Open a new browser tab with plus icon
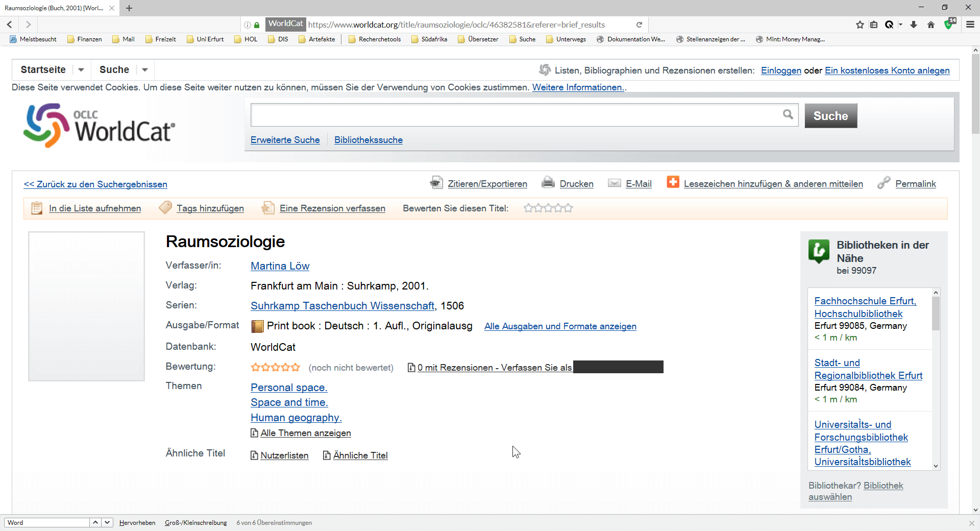Image resolution: width=980 pixels, height=531 pixels. [129, 8]
